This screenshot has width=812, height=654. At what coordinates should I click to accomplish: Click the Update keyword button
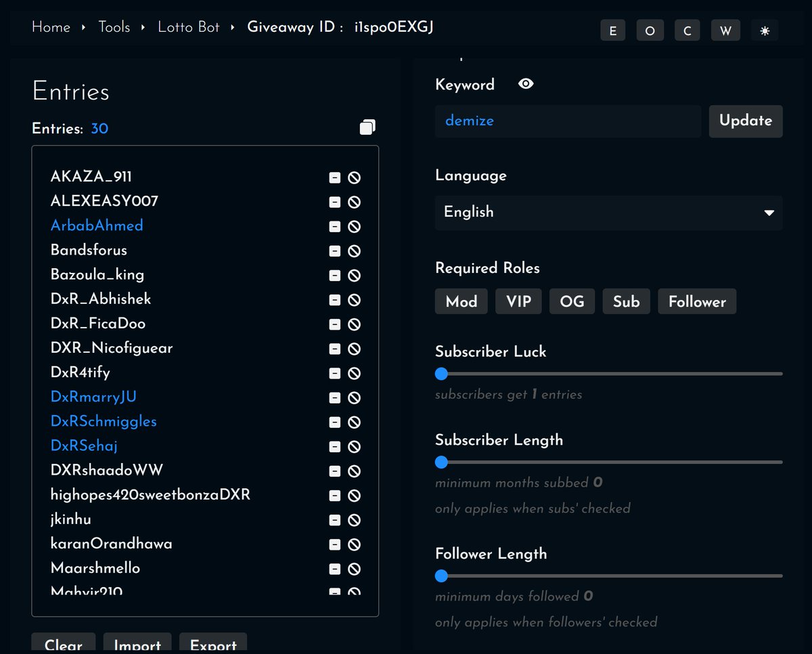pyautogui.click(x=746, y=121)
